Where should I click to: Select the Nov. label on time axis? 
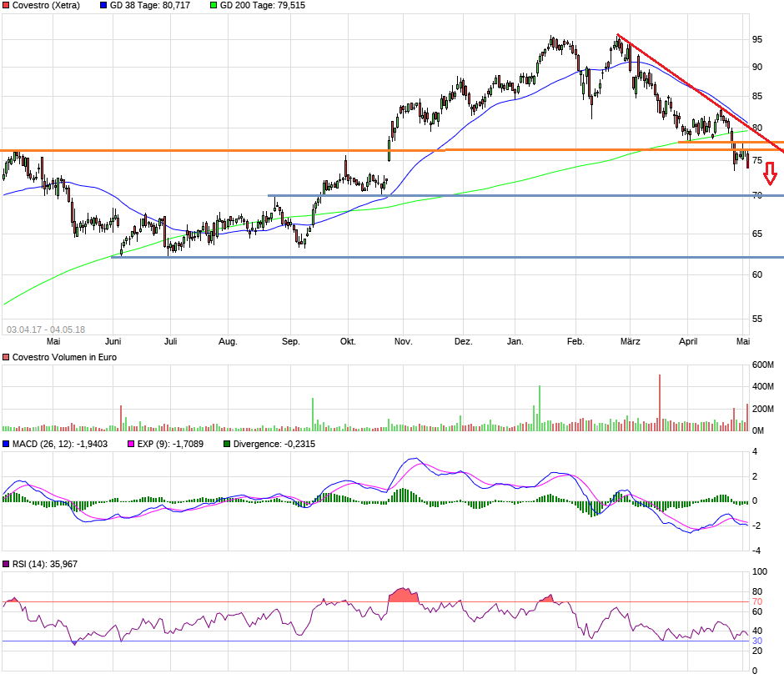[x=404, y=341]
